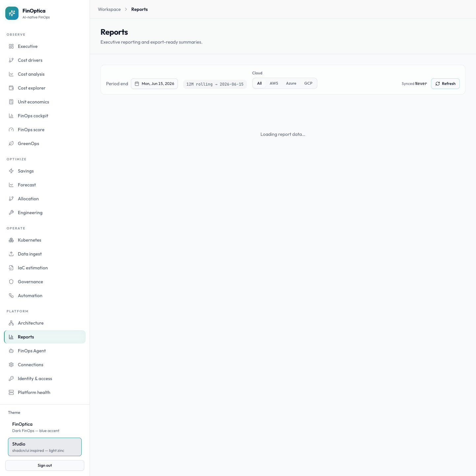Click the calendar icon in Period end field
Image resolution: width=476 pixels, height=476 pixels.
coord(137,84)
